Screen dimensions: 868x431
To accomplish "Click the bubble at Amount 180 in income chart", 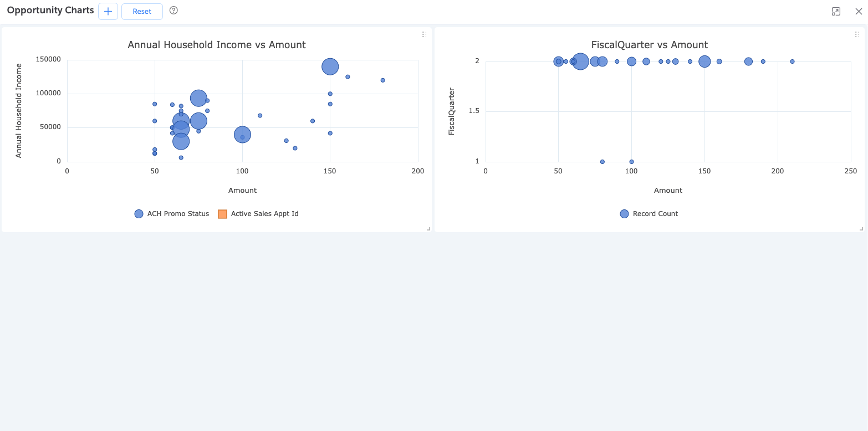I will [x=382, y=80].
